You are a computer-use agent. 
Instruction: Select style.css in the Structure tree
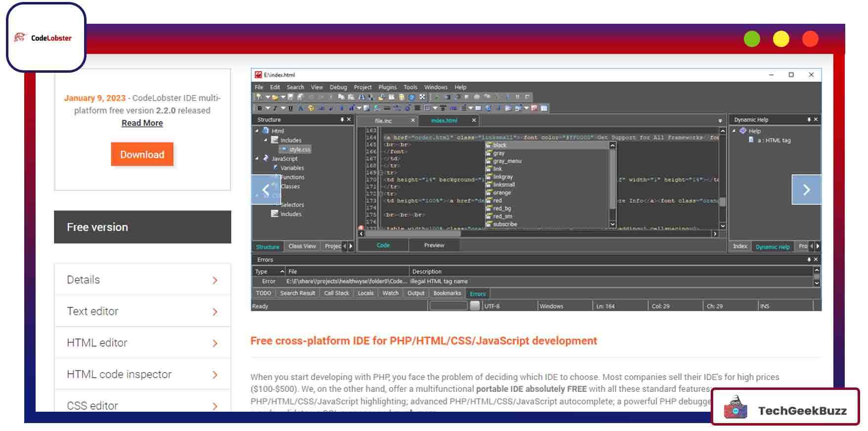click(300, 149)
